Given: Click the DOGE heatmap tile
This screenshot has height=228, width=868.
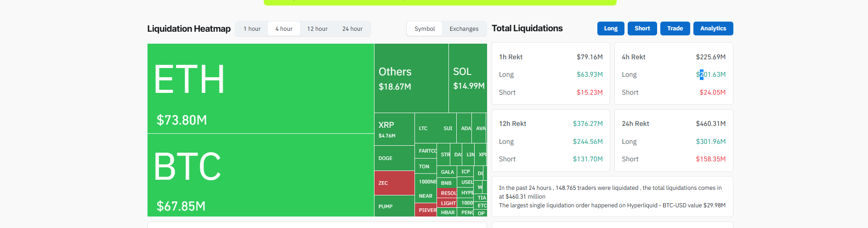Looking at the screenshot, I should (394, 158).
